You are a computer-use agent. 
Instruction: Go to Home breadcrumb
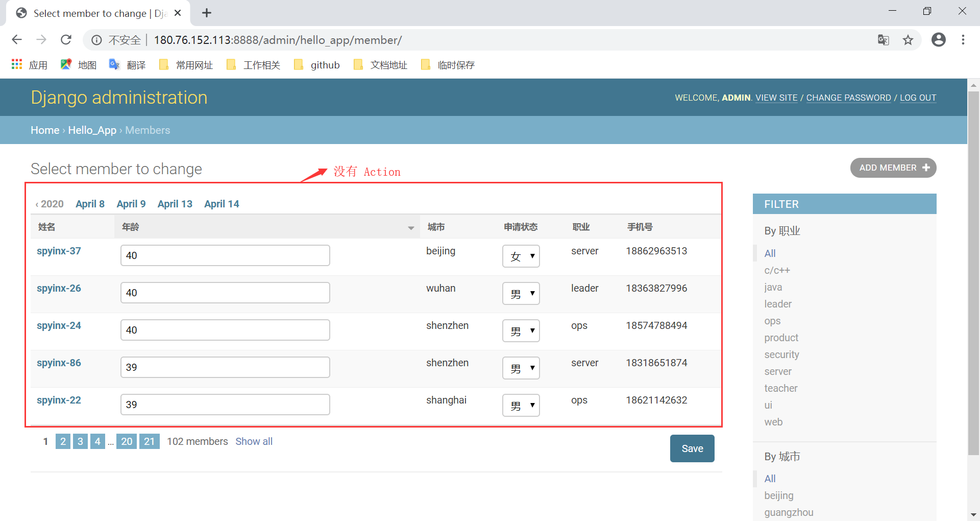(x=45, y=130)
